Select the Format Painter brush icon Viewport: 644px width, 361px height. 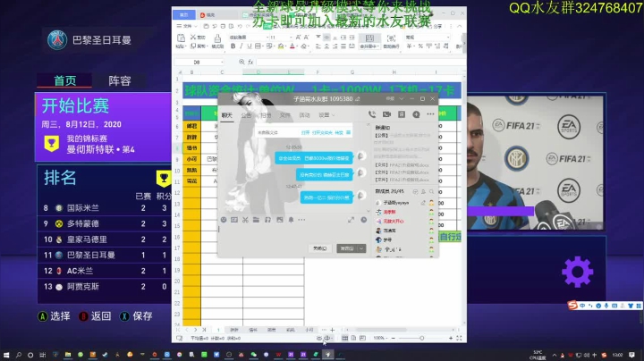(x=217, y=38)
